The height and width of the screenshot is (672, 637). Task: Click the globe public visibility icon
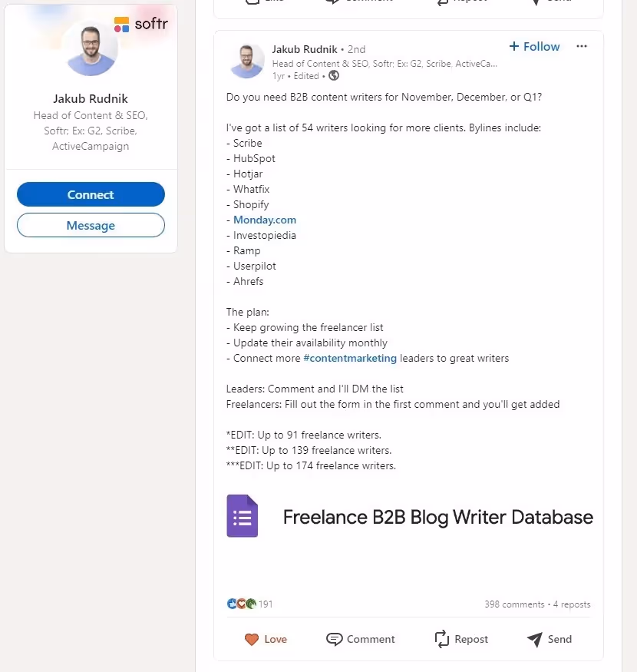pyautogui.click(x=334, y=76)
